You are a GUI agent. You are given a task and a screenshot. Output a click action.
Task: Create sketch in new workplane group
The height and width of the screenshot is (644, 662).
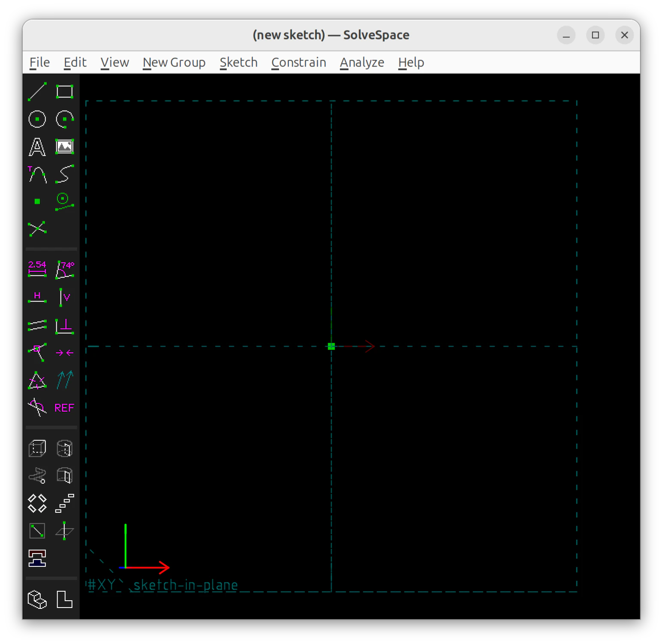coord(37,531)
